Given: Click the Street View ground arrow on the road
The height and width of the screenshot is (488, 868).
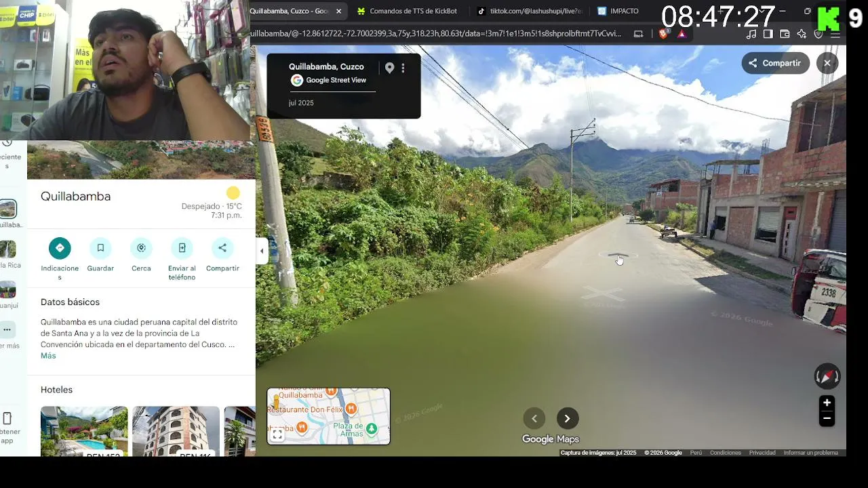Looking at the screenshot, I should click(617, 256).
